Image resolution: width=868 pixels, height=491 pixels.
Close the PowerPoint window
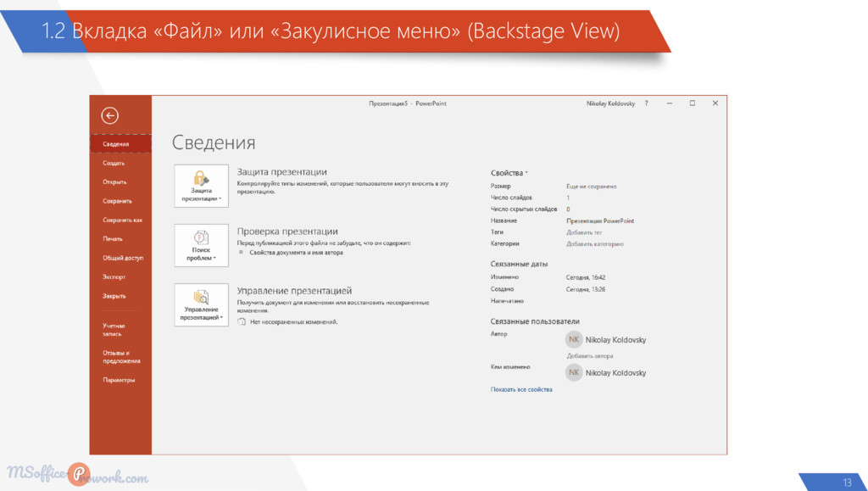(715, 103)
